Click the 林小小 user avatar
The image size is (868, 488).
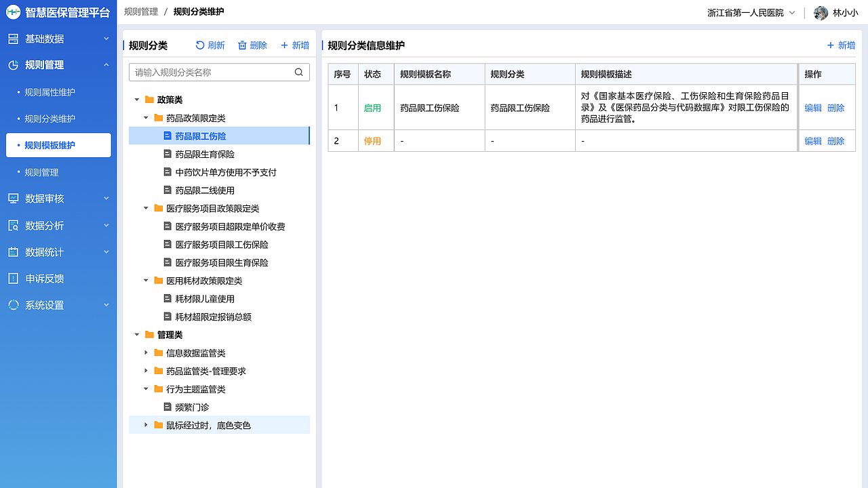click(x=821, y=12)
